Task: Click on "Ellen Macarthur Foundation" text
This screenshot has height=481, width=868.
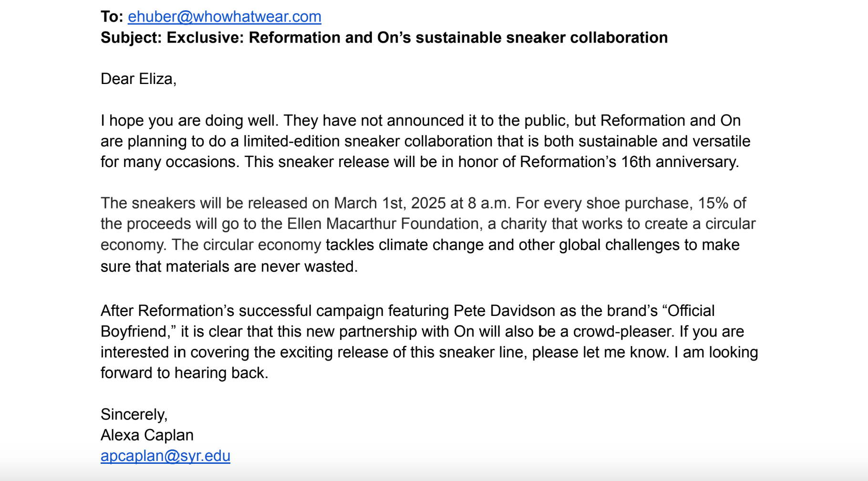Action: point(383,224)
